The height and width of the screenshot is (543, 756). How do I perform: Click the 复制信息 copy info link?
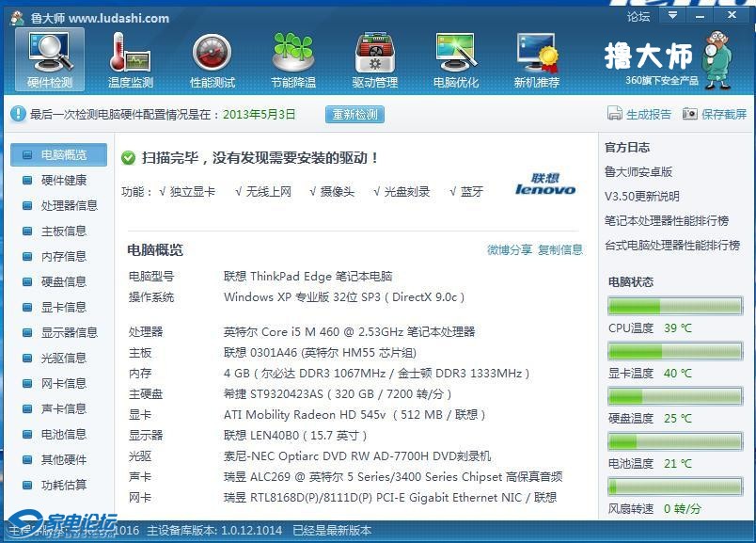coord(560,250)
